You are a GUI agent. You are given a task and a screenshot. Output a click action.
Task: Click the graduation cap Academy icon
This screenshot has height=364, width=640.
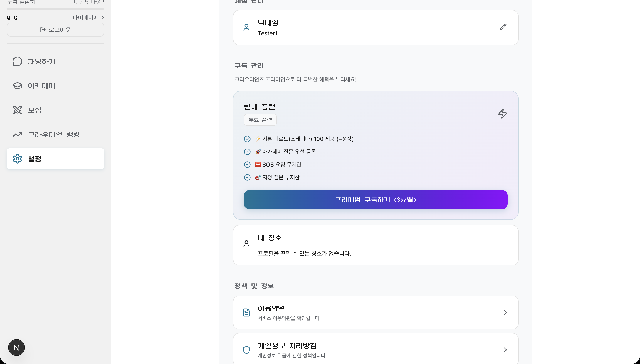pos(17,86)
